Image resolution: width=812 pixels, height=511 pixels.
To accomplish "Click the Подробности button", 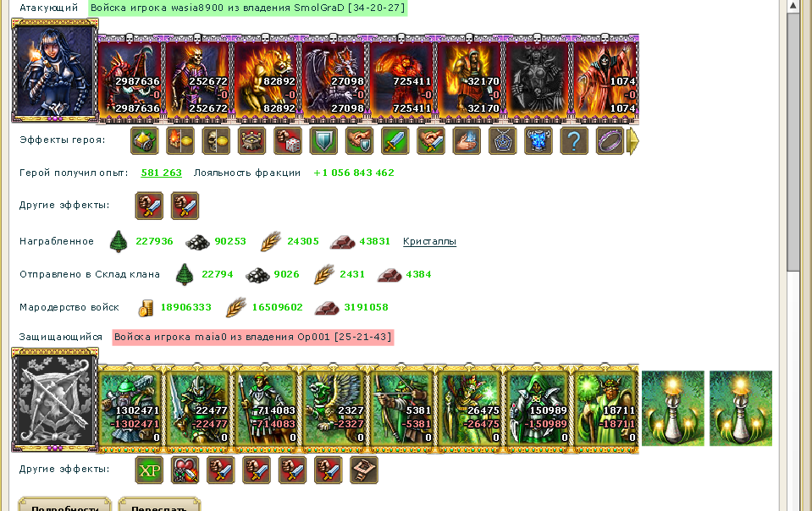I will pyautogui.click(x=64, y=505).
